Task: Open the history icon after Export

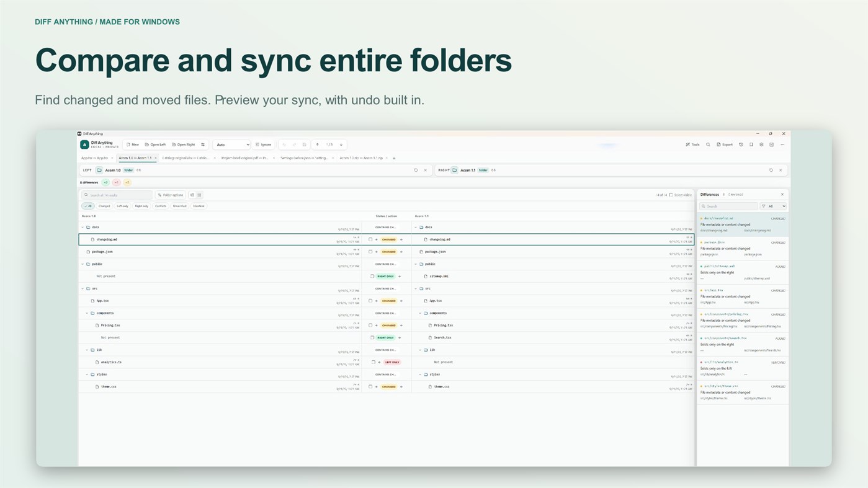Action: coord(741,144)
